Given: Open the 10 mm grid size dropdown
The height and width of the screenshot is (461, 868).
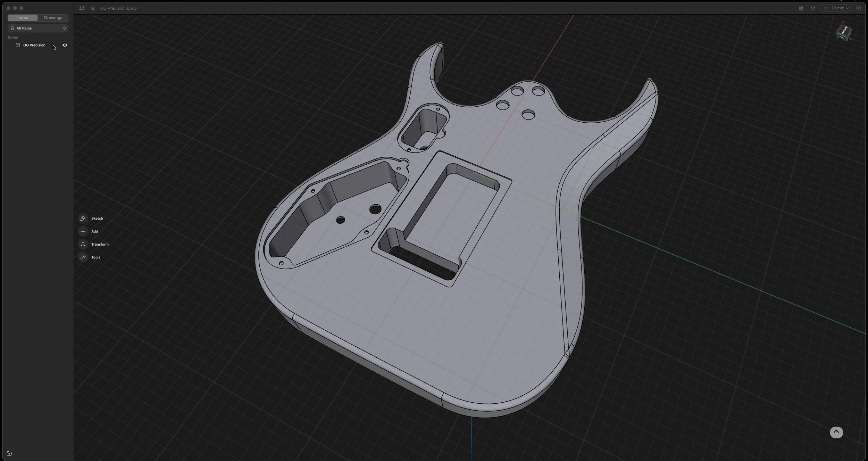Looking at the screenshot, I should point(837,8).
